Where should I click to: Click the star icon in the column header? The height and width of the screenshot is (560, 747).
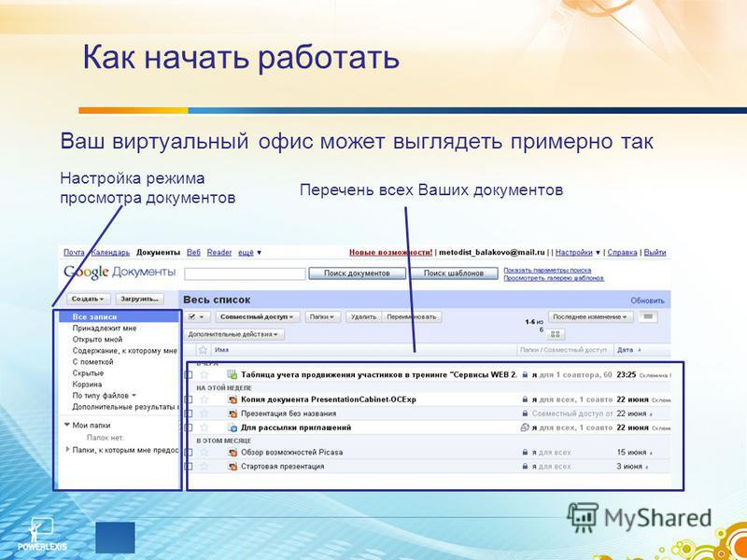[203, 349]
